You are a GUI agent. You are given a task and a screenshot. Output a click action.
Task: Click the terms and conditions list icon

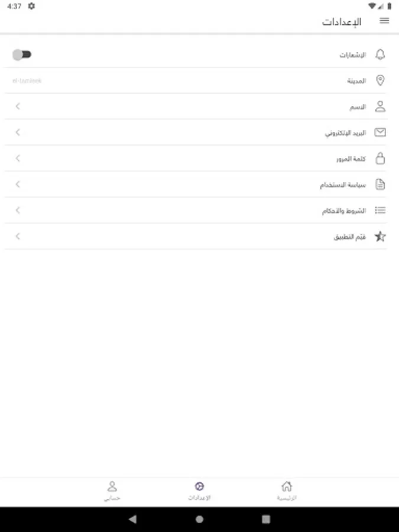[380, 210]
